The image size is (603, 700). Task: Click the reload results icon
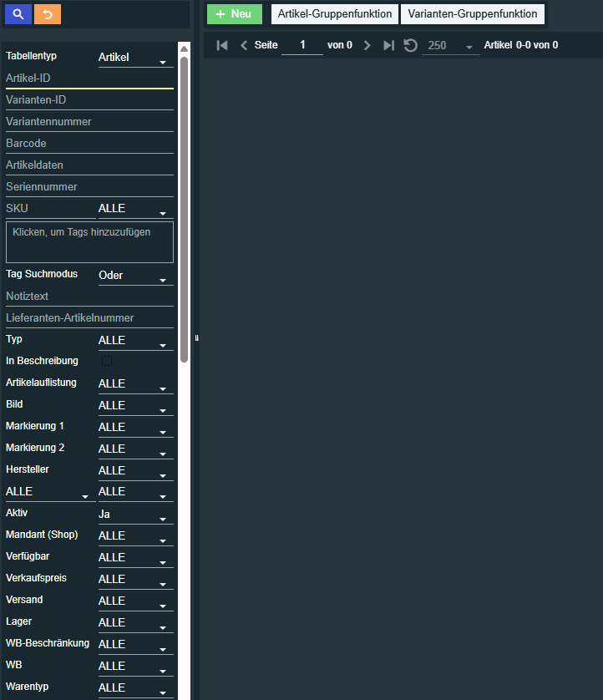pyautogui.click(x=410, y=45)
